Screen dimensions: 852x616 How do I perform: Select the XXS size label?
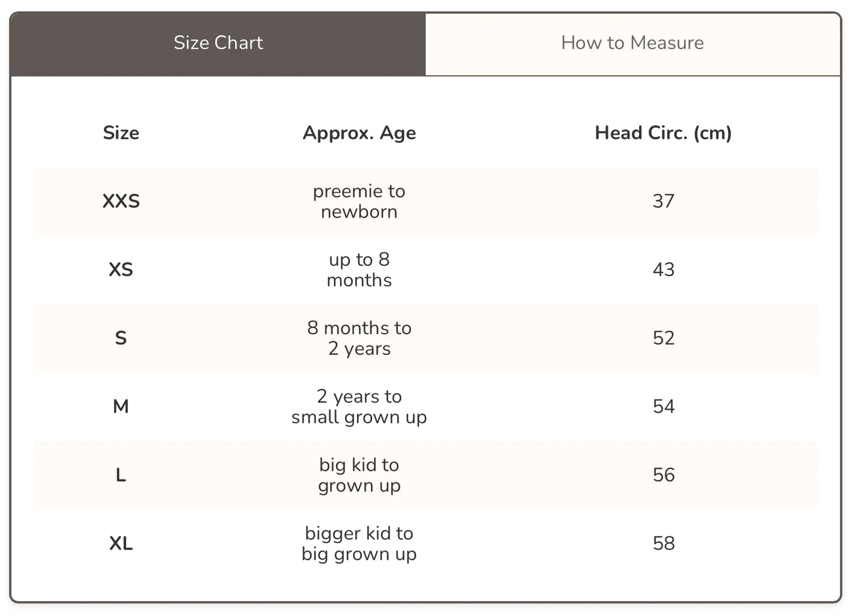click(x=121, y=201)
